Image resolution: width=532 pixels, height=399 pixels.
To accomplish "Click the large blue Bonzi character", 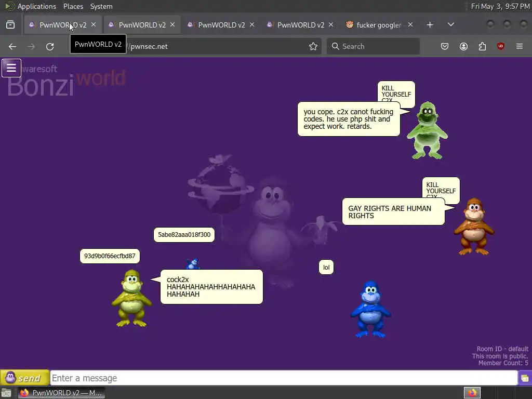I will tap(370, 309).
